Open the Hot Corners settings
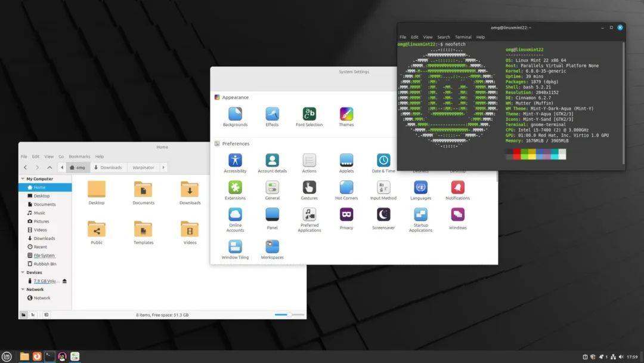This screenshot has height=363, width=644. click(x=346, y=187)
